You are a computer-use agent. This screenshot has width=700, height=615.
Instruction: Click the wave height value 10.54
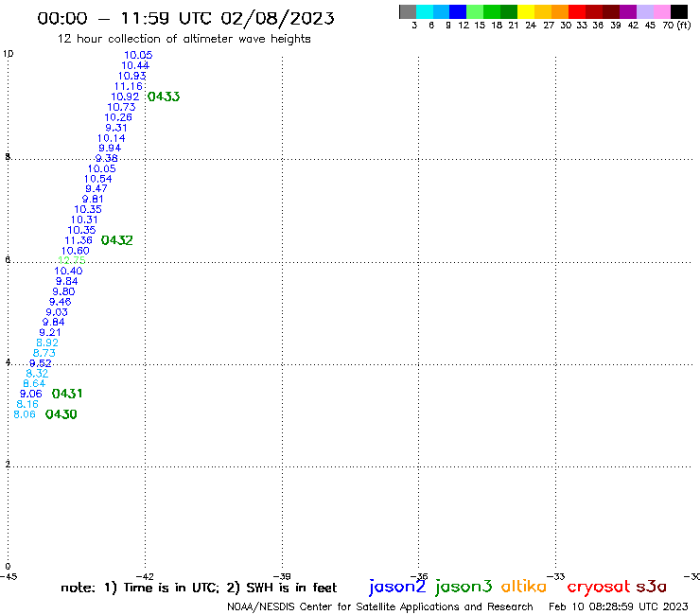coord(97,179)
